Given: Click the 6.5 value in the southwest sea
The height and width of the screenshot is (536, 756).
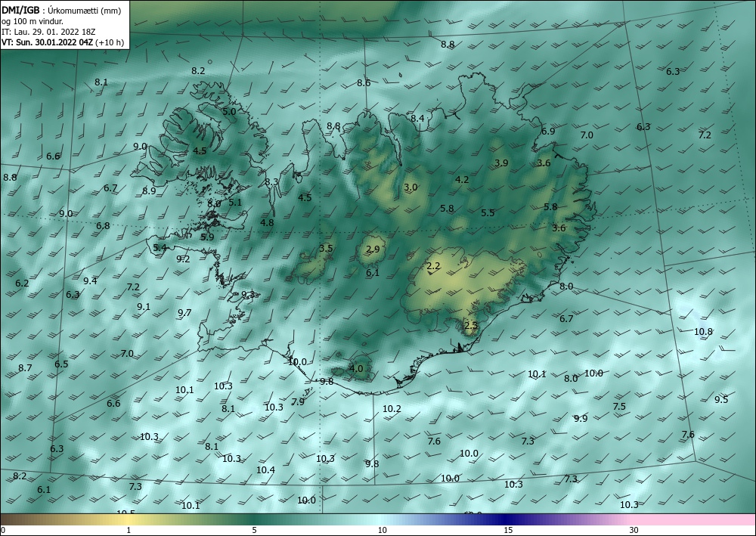Looking at the screenshot, I should tap(61, 364).
